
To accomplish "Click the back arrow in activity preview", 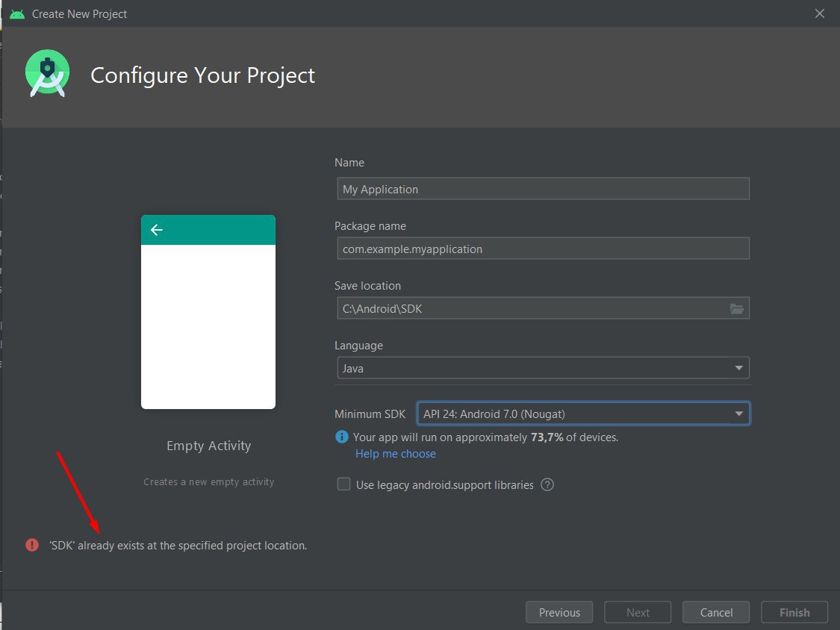I will click(x=157, y=230).
